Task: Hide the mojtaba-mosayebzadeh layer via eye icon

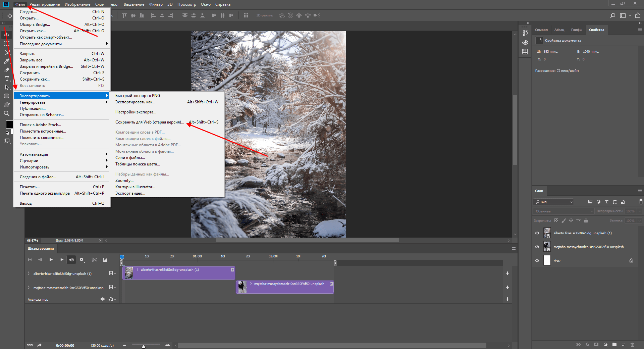Action: tap(537, 247)
